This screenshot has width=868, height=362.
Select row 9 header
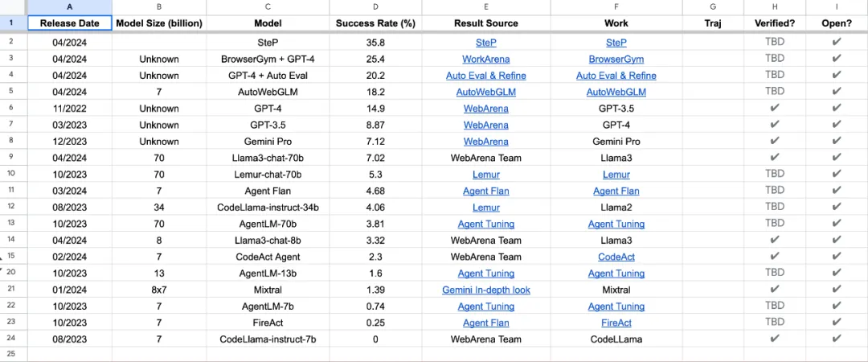[x=11, y=158]
